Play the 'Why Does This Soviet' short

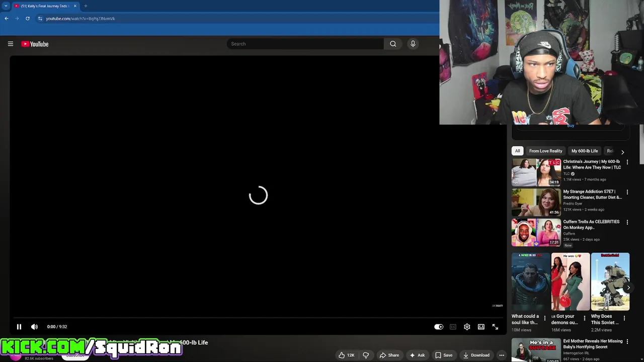tap(610, 282)
